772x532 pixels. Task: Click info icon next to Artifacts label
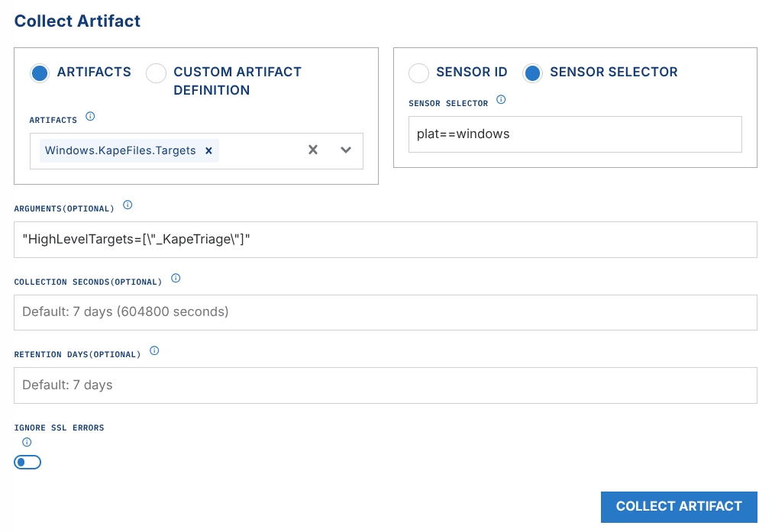90,117
